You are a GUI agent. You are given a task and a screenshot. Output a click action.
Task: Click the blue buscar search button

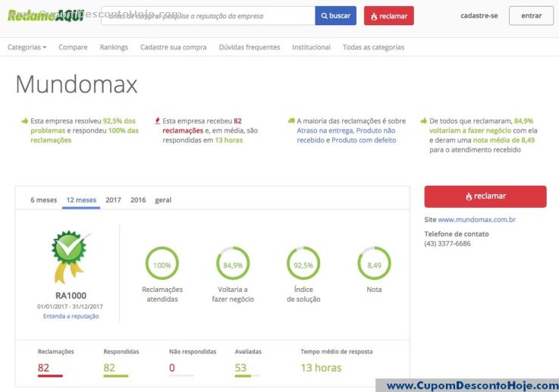click(x=335, y=16)
